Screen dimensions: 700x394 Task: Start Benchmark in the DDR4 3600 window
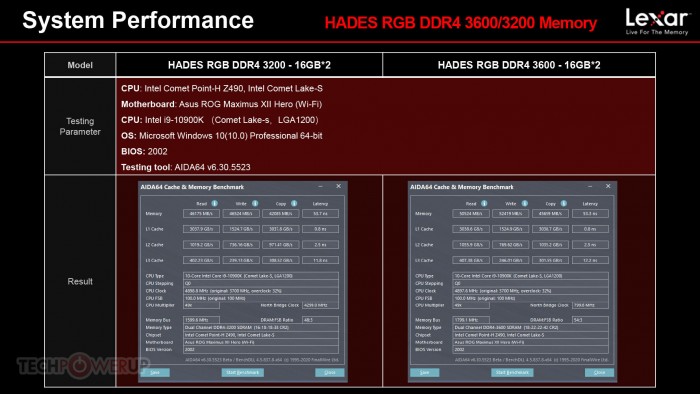(512, 372)
